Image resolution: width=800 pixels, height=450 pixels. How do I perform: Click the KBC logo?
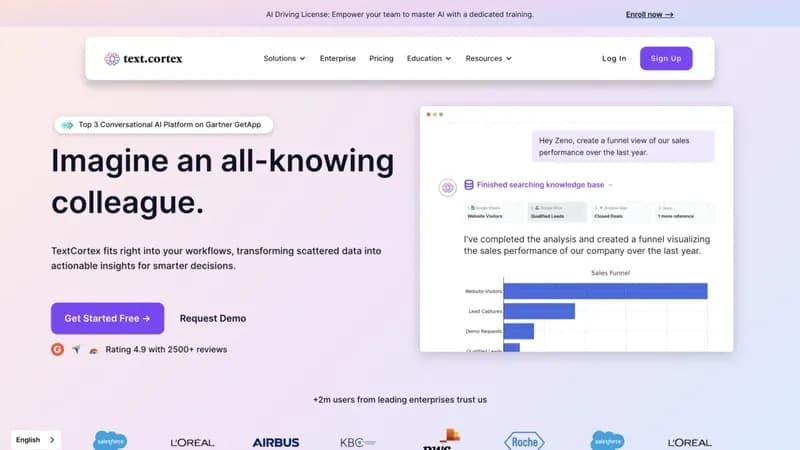[x=358, y=442]
